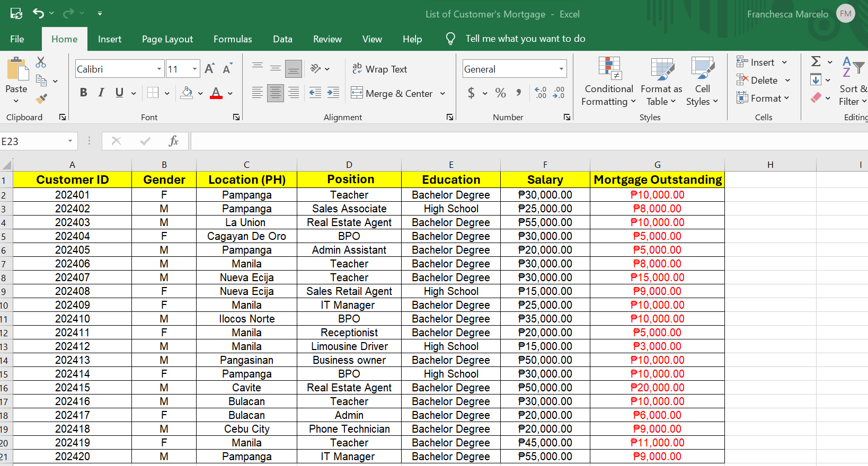Click the Clear eraser icon

(817, 98)
